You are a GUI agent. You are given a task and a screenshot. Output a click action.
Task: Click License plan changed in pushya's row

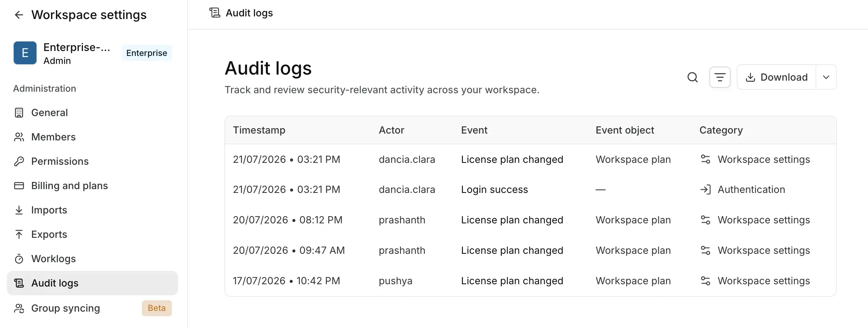[x=512, y=281]
